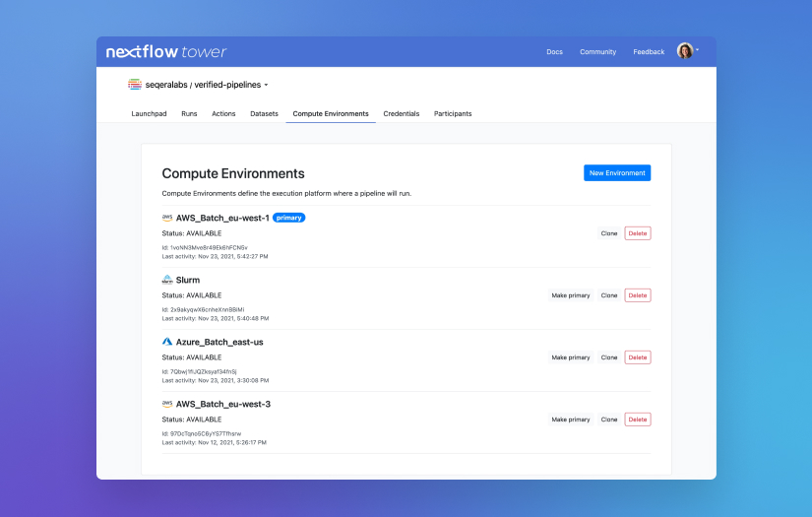Clone the AWS_Batch_eu-west-3 environment
812x517 pixels.
(x=609, y=420)
